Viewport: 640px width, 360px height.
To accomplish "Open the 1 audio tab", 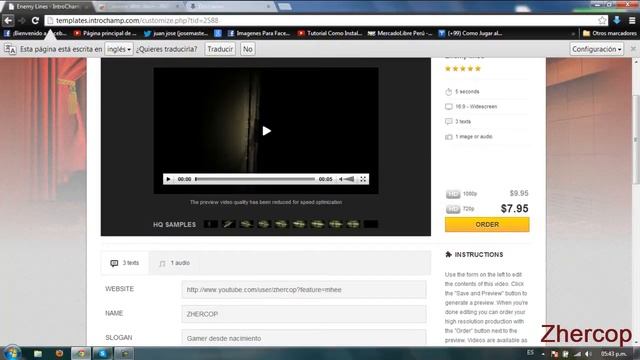I will click(174, 263).
